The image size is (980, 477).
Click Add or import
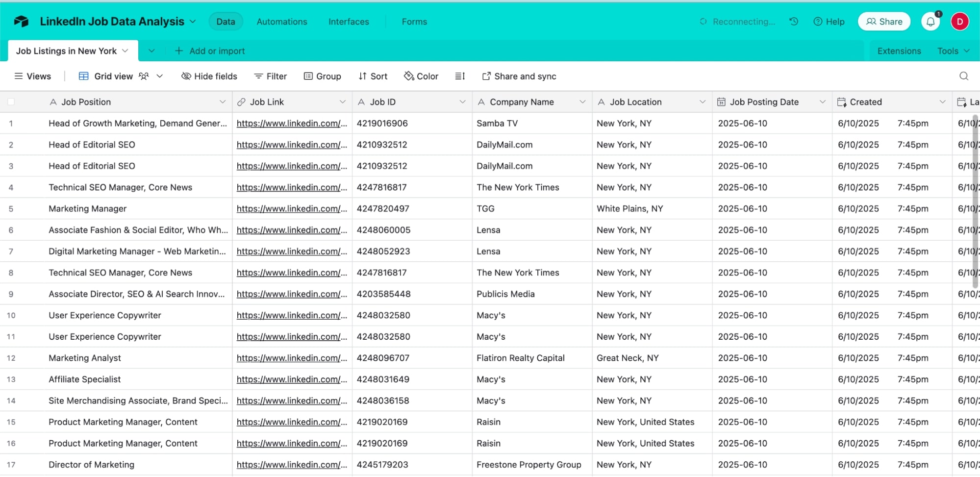[x=210, y=51]
